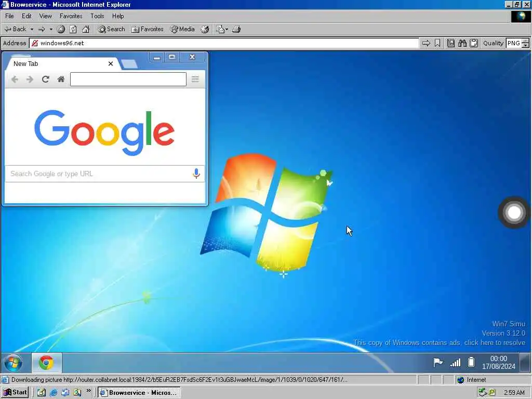Image resolution: width=532 pixels, height=399 pixels.
Task: Click the Chrome icon on Win7 taskbar
Action: [46, 363]
